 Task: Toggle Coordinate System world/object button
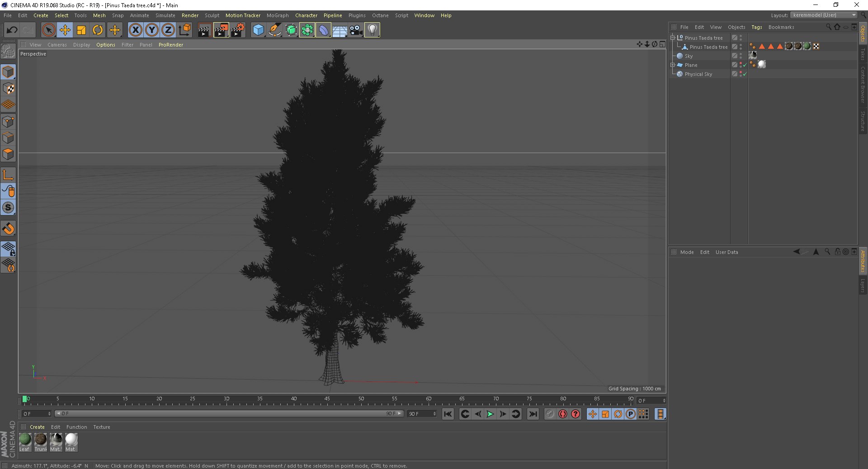point(184,30)
